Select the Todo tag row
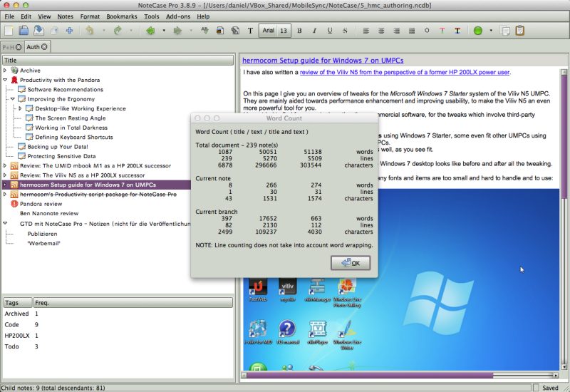 click(118, 346)
